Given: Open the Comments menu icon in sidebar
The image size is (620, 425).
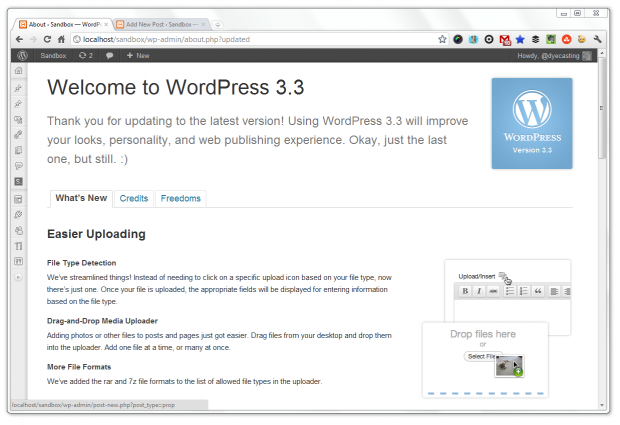Looking at the screenshot, I should 19,165.
